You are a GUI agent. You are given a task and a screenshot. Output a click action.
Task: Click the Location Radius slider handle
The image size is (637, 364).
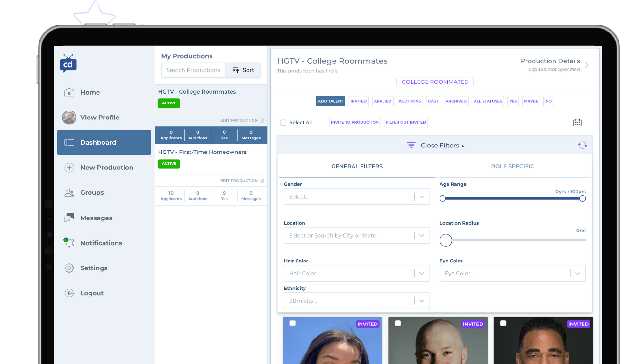pos(446,240)
